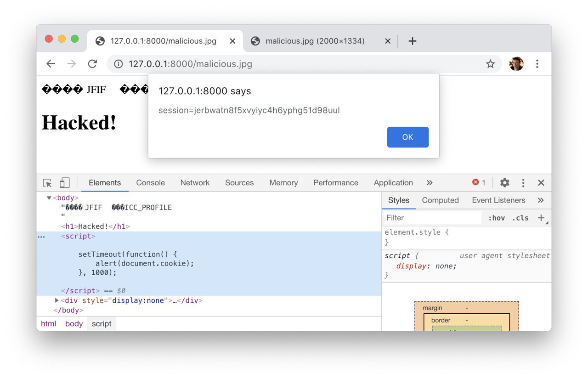Click the body breadcrumb

[x=74, y=324]
